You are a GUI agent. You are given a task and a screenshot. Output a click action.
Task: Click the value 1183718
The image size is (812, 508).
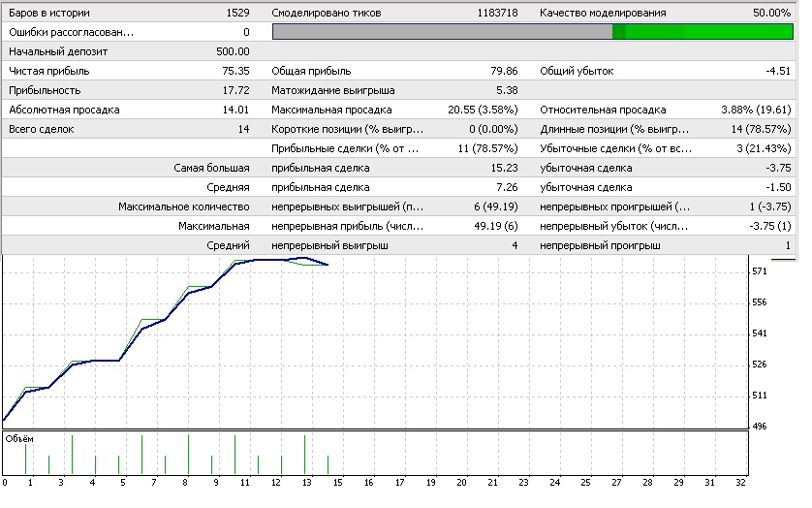tap(497, 13)
